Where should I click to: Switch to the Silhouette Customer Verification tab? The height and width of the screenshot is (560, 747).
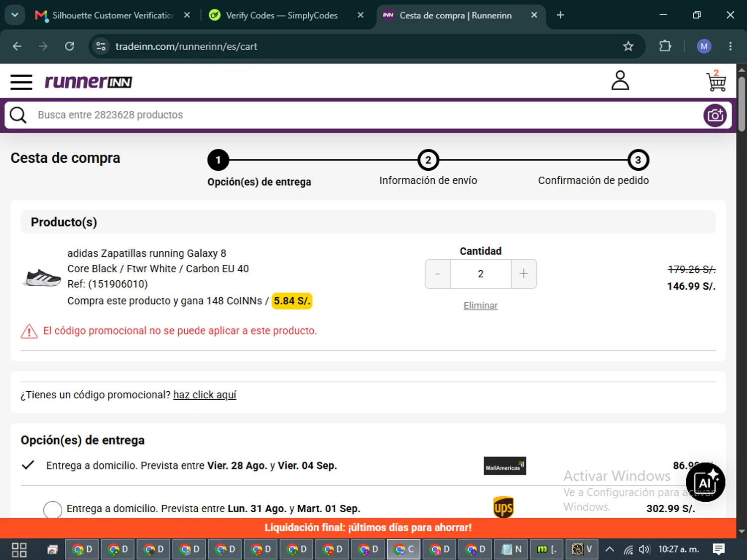click(x=113, y=15)
